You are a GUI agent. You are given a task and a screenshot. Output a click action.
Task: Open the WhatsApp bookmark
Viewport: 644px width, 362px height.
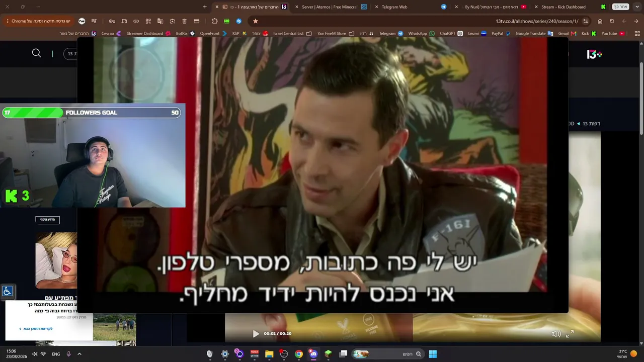click(x=421, y=34)
